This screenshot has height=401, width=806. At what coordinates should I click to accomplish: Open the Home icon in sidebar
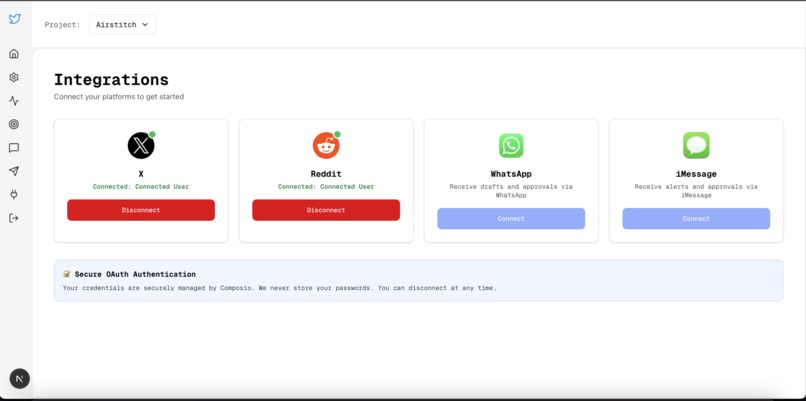[x=14, y=53]
